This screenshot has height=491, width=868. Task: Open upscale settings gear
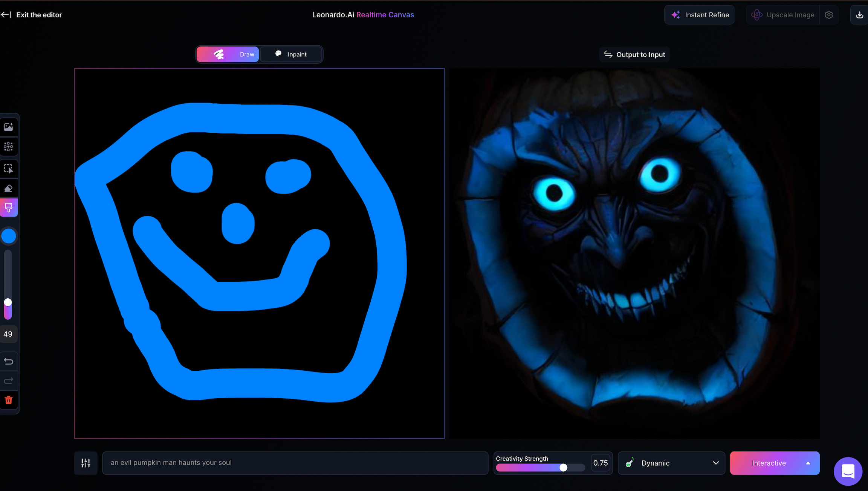(x=829, y=15)
